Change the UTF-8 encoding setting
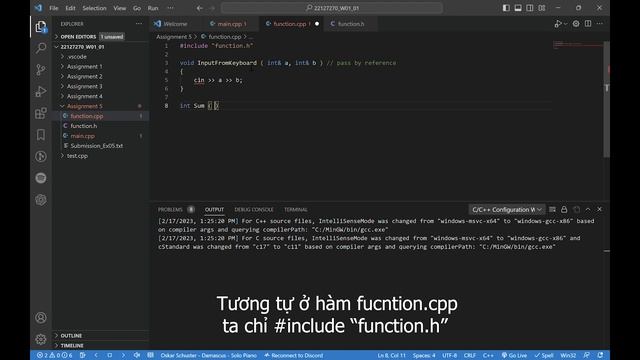Screen dimensions: 640x360 coord(449,355)
